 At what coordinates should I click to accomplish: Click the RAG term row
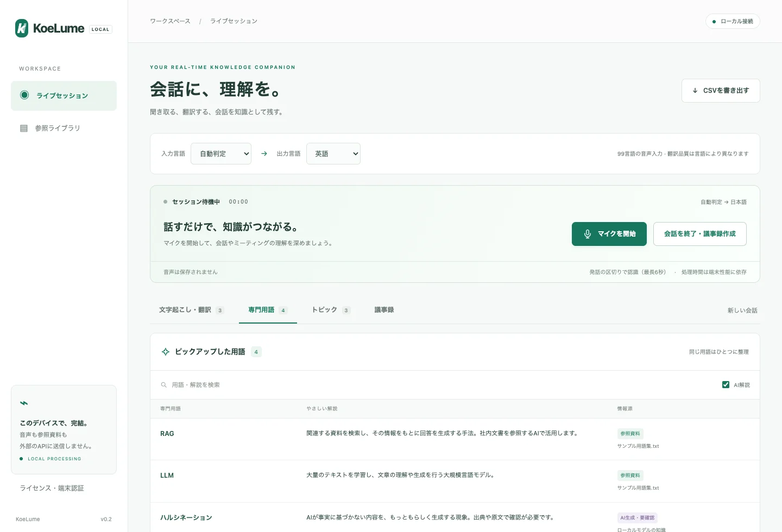point(455,439)
